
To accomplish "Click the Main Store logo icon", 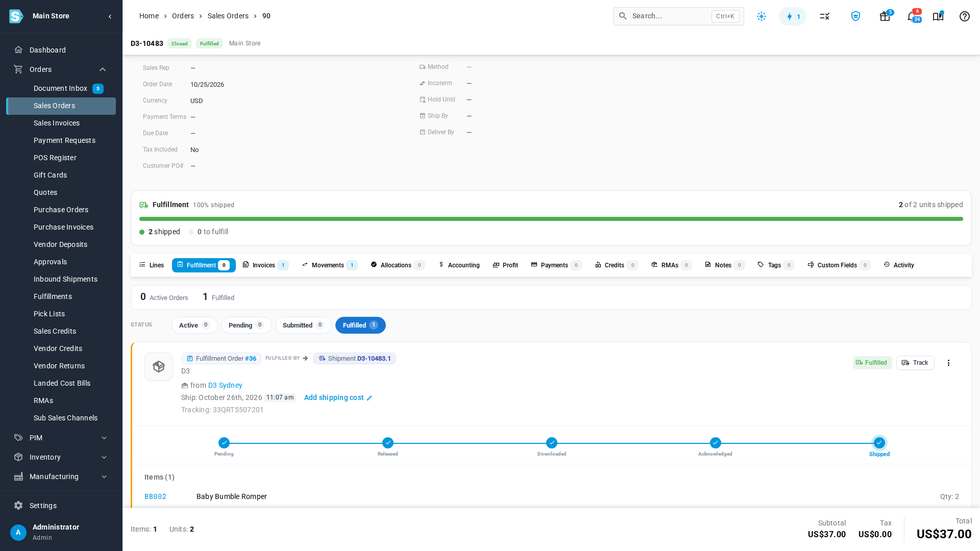I will (16, 16).
